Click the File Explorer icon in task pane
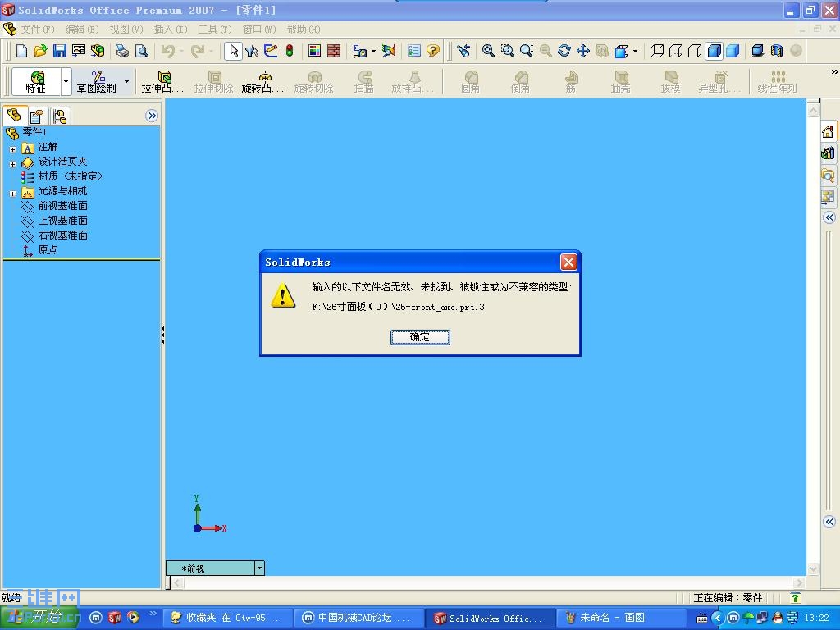Viewport: 840px width, 630px height. coord(828,175)
